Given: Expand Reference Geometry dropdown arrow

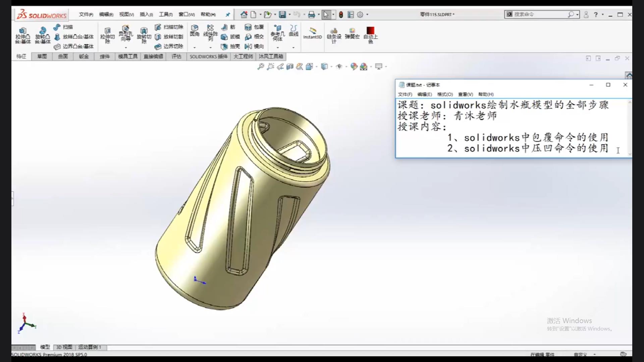Looking at the screenshot, I should tap(277, 48).
